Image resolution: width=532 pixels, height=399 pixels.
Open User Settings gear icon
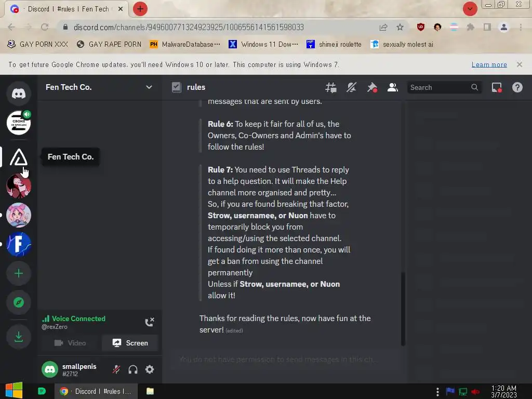pyautogui.click(x=150, y=369)
